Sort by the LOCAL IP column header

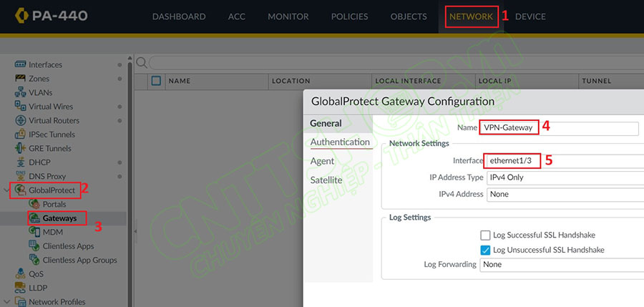coord(495,81)
